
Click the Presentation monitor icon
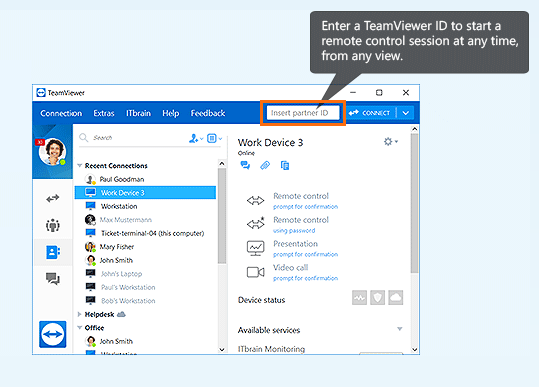(255, 248)
